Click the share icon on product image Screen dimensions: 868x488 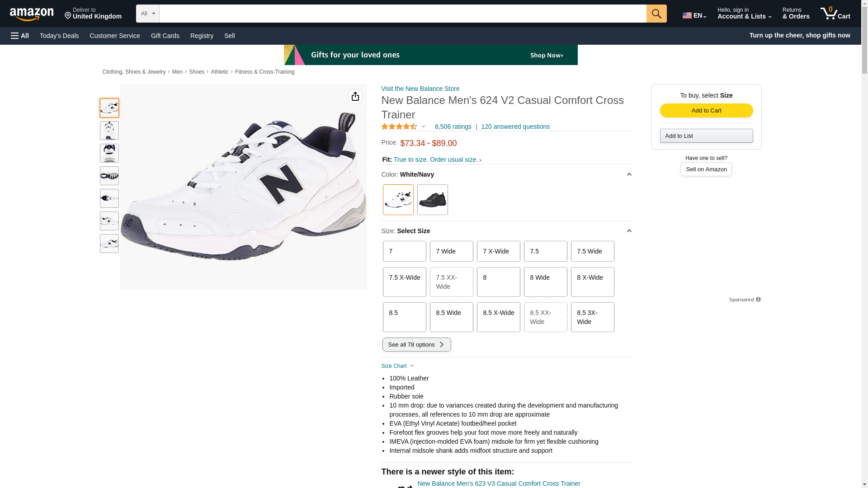pyautogui.click(x=355, y=96)
